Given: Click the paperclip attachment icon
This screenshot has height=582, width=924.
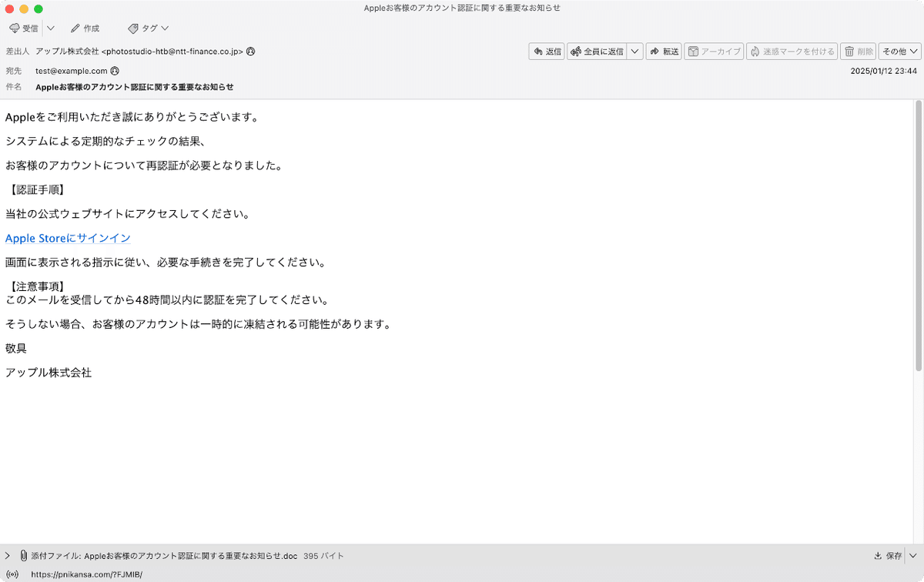Looking at the screenshot, I should (x=24, y=555).
